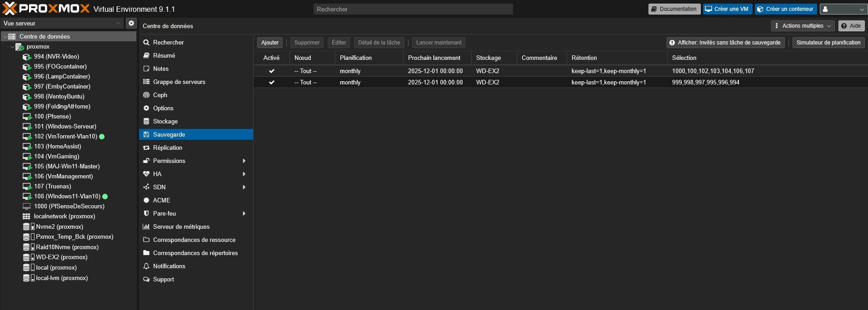Click the Rechercher search field at top

pyautogui.click(x=413, y=9)
